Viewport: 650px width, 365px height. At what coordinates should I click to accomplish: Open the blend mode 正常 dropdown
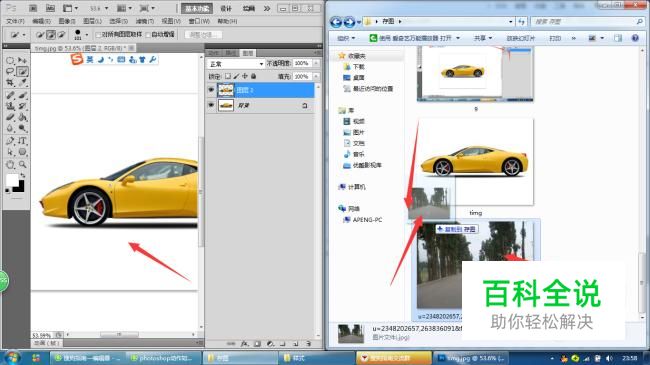point(235,64)
